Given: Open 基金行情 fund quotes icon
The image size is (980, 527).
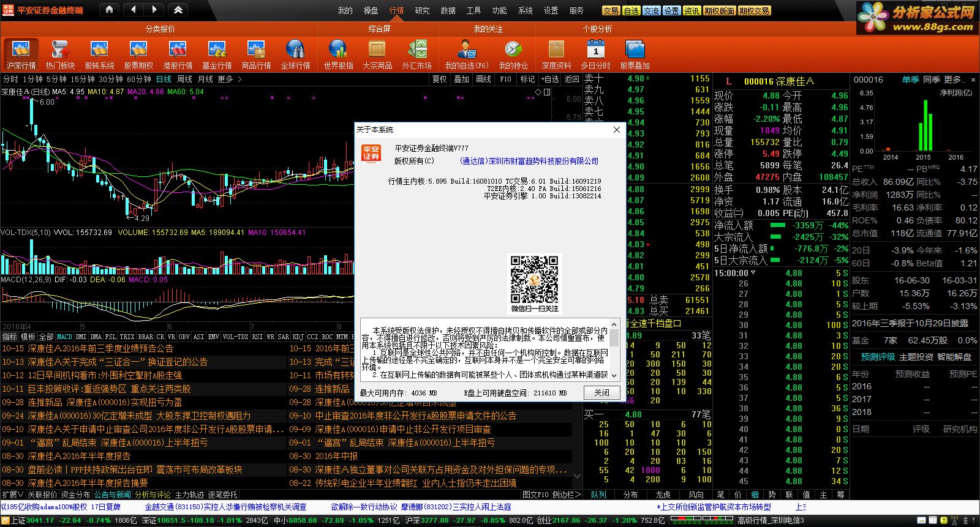Looking at the screenshot, I should [x=217, y=54].
